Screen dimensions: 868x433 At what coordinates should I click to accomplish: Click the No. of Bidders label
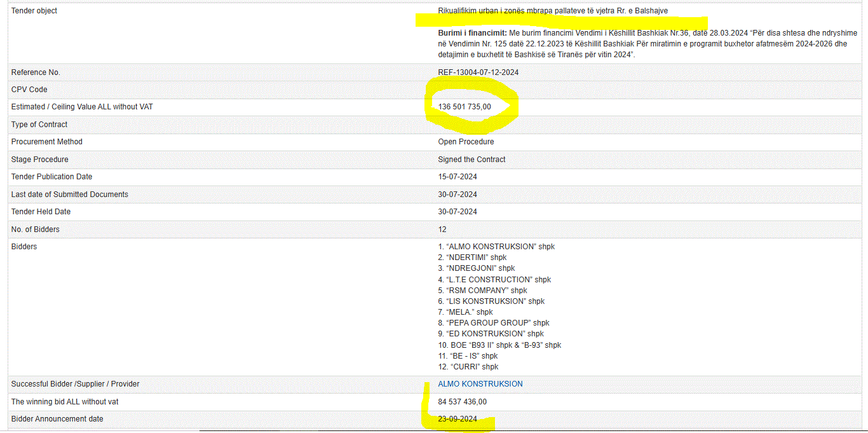pos(36,230)
